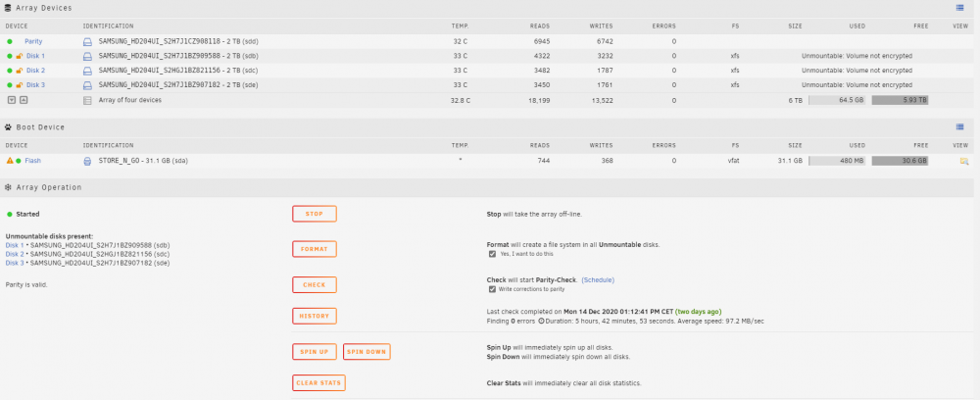Click 'Parity is valid.' status text

[26, 285]
